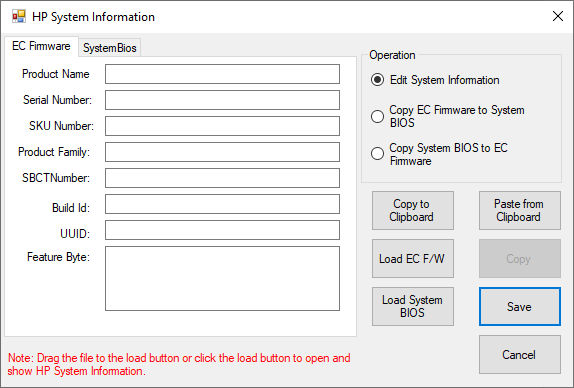Viewport: 574px width, 388px height.
Task: Click the HP System Information title icon
Action: 19,16
